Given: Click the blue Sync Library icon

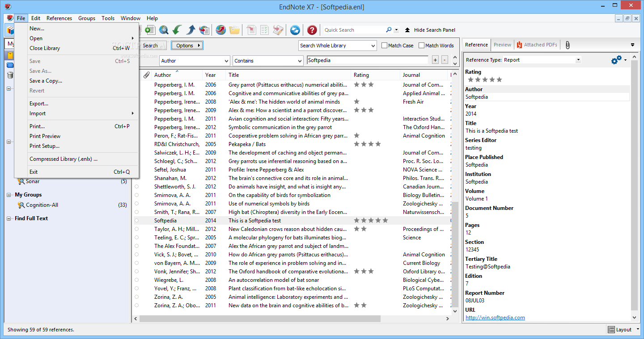Looking at the screenshot, I should (x=295, y=30).
